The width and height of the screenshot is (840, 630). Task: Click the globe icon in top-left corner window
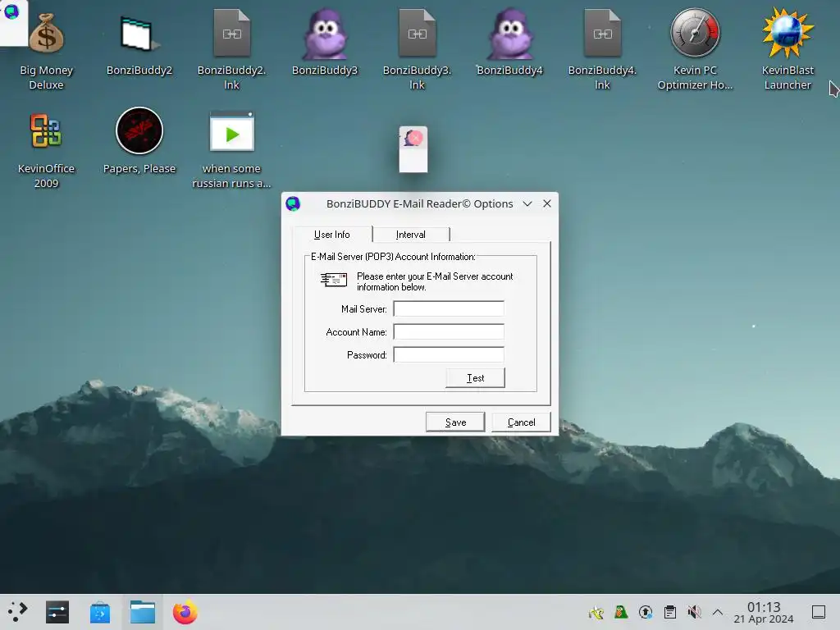(11, 11)
